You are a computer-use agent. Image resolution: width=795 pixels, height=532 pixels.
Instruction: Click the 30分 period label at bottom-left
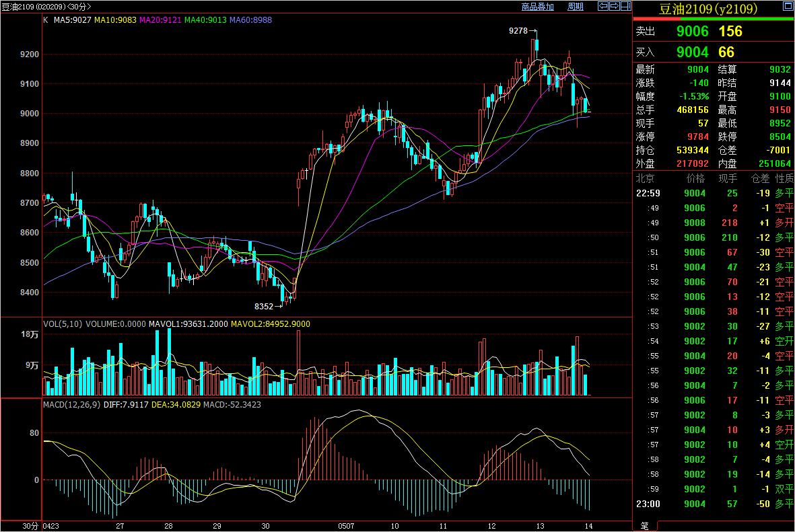(x=30, y=525)
